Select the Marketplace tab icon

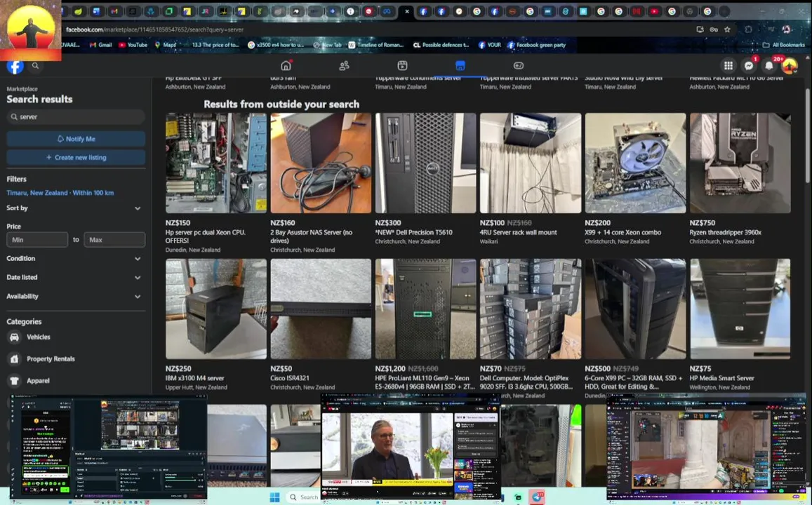click(x=460, y=66)
